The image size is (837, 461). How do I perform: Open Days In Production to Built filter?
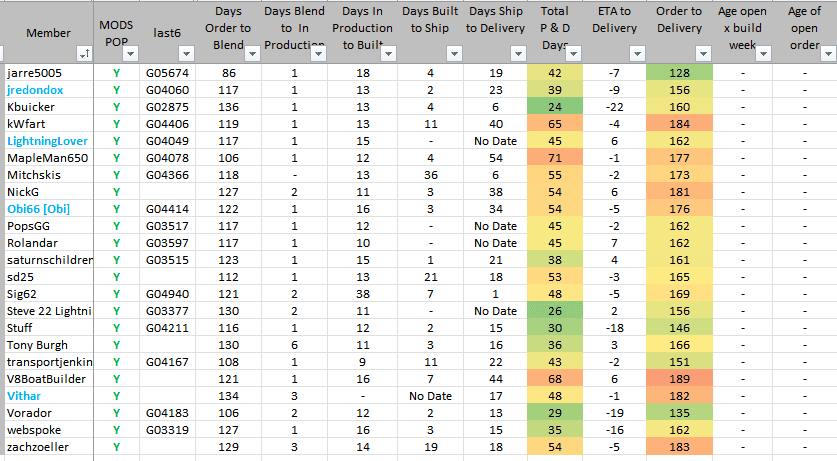pos(389,53)
